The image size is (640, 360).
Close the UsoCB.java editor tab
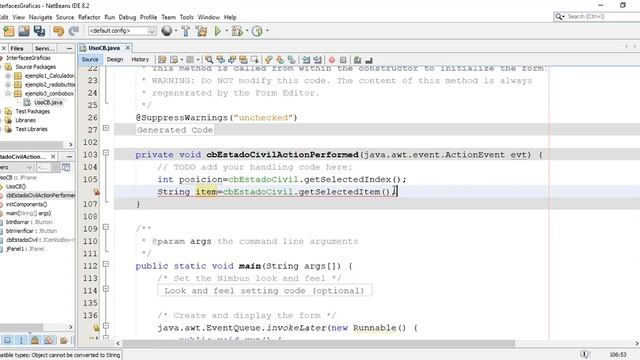click(x=128, y=48)
